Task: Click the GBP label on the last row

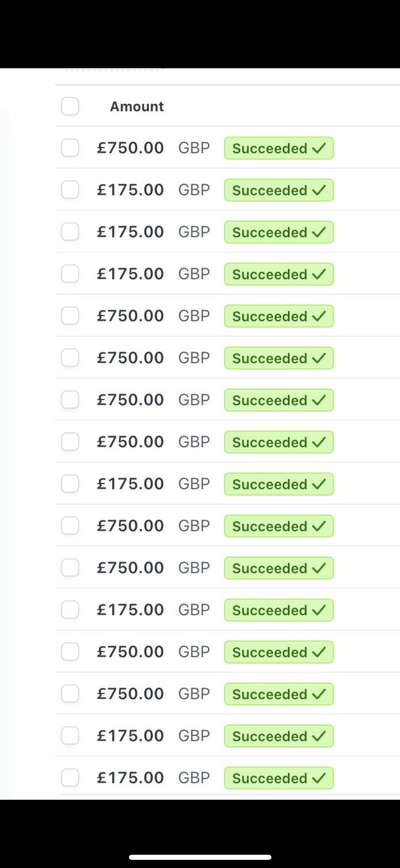Action: click(194, 778)
